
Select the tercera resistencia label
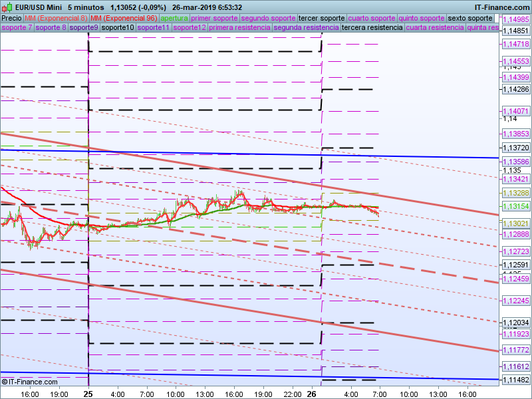point(371,28)
